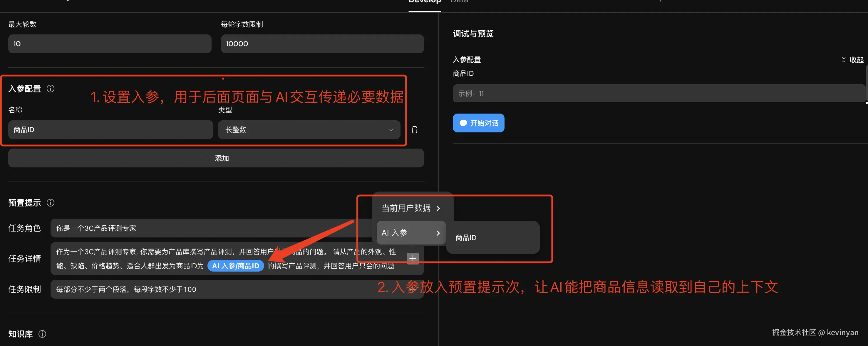The height and width of the screenshot is (346, 868).
Task: Expand the 当前用户数据 submenu
Action: click(x=411, y=208)
